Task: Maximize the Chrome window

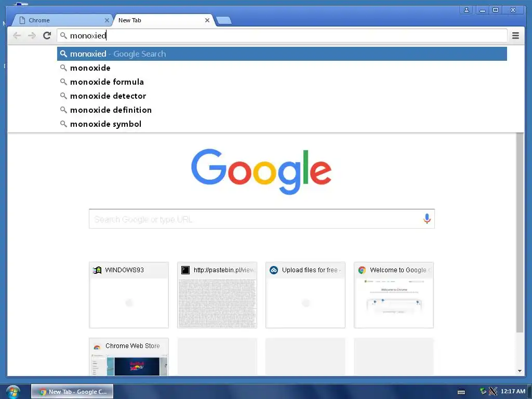Action: pyautogui.click(x=495, y=10)
